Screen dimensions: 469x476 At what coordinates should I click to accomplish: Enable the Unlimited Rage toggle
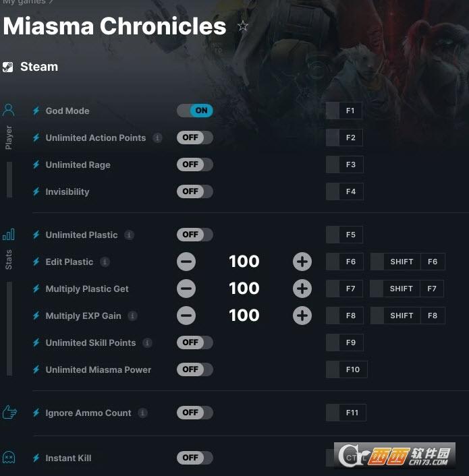coord(195,165)
